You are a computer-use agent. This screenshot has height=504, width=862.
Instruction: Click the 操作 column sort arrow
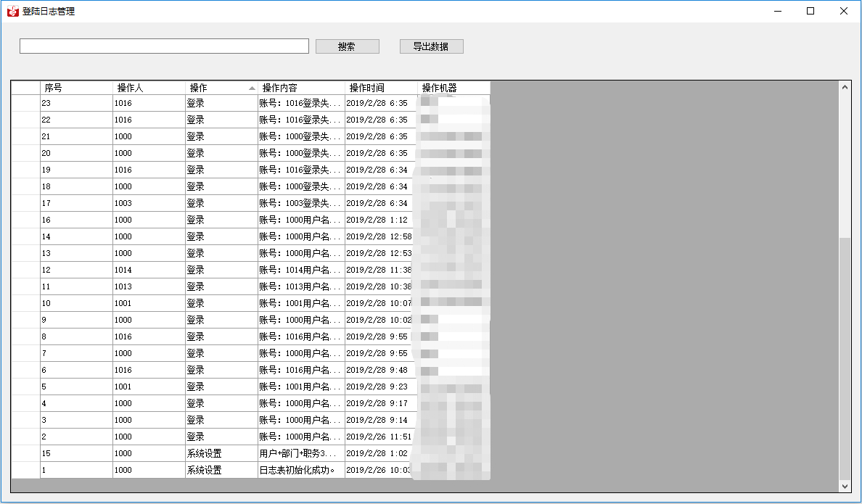pos(252,88)
